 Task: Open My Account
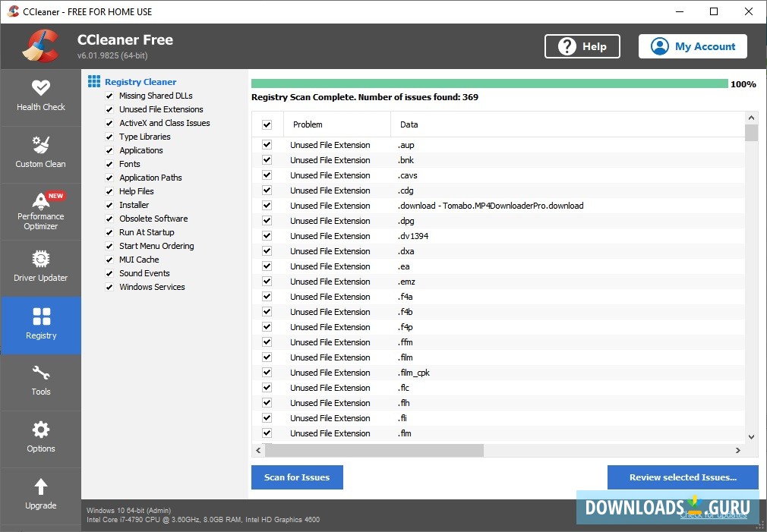(x=692, y=46)
